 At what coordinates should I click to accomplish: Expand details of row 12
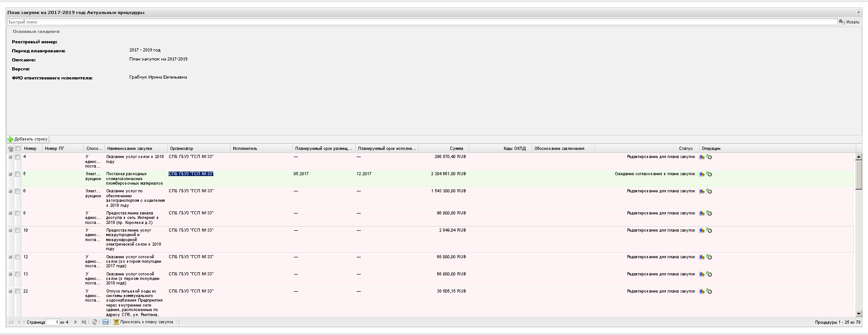point(10,257)
